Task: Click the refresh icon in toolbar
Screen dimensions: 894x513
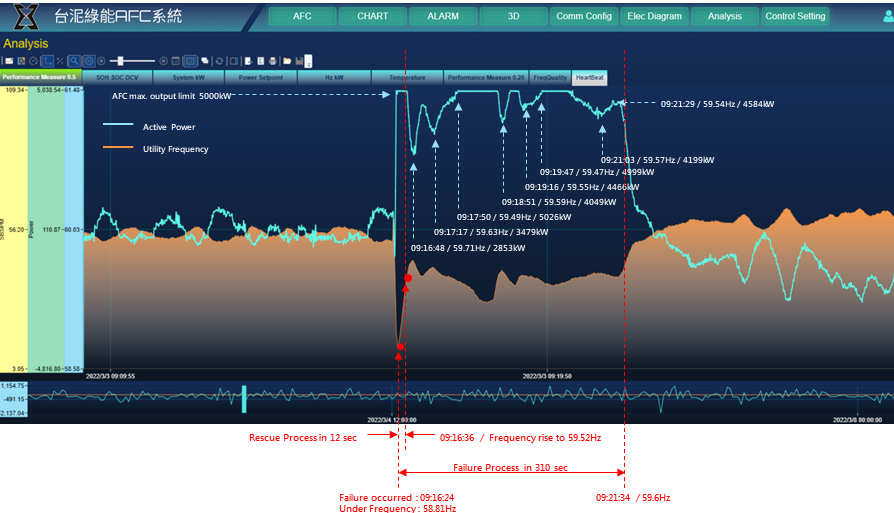Action: click(x=219, y=61)
